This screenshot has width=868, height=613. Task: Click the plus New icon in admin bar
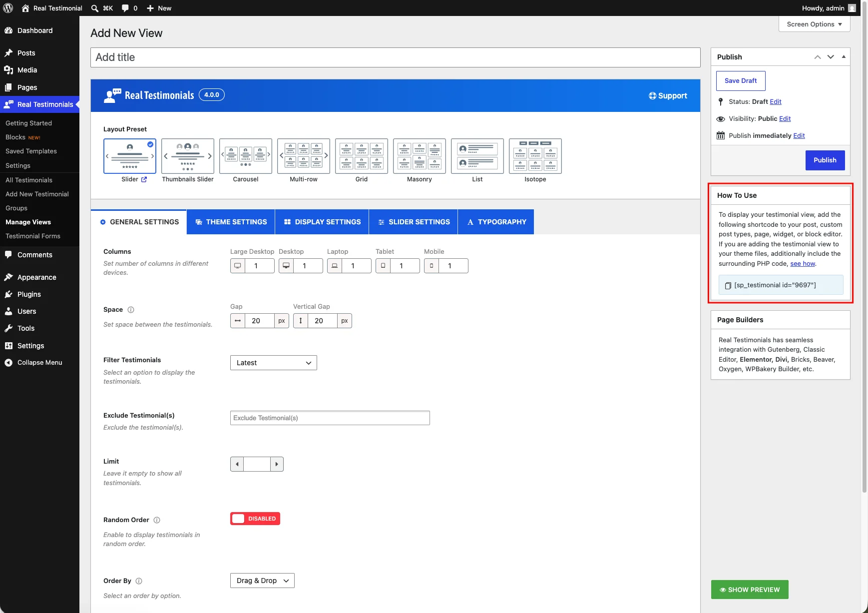click(150, 8)
